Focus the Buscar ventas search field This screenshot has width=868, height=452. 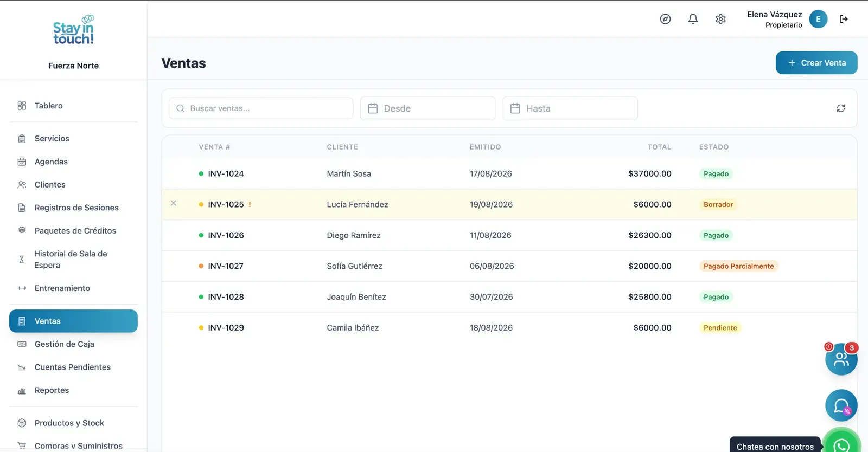(261, 108)
